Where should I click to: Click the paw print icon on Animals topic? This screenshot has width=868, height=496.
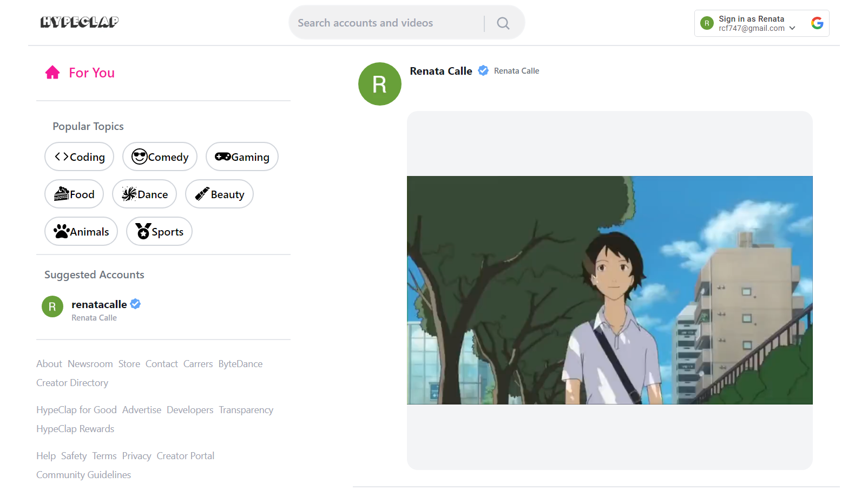61,231
